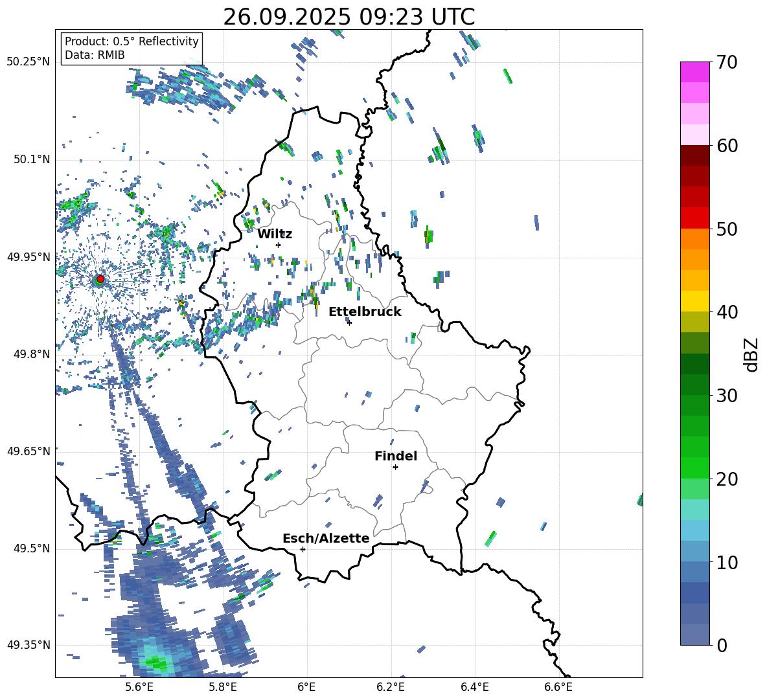This screenshot has width=767, height=700.
Task: Click the bright green colorbar swatch above 20
Action: point(694,468)
